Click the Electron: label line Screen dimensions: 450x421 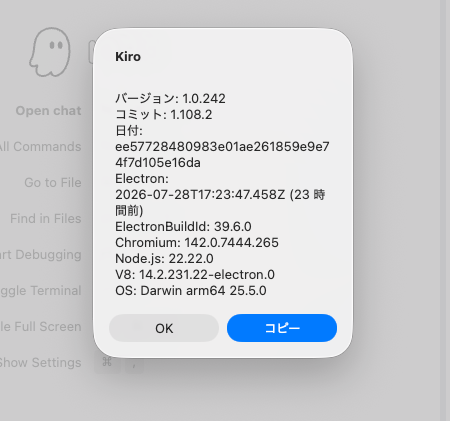(x=142, y=179)
